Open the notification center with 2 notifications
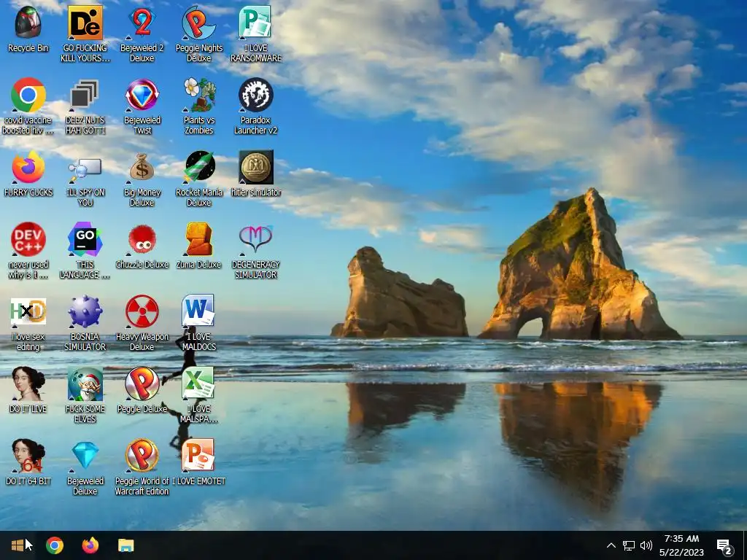The height and width of the screenshot is (560, 747). 724,545
